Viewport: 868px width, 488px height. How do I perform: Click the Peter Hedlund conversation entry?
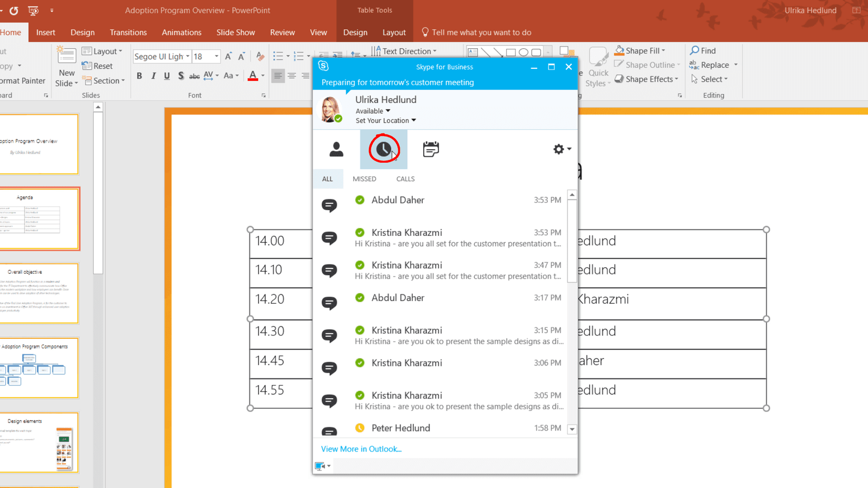(x=440, y=428)
